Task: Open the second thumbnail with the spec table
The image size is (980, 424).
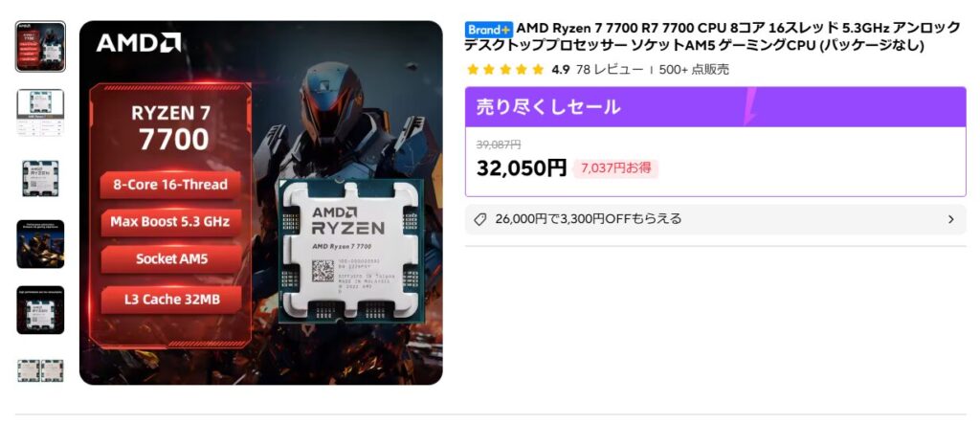Action: click(40, 113)
